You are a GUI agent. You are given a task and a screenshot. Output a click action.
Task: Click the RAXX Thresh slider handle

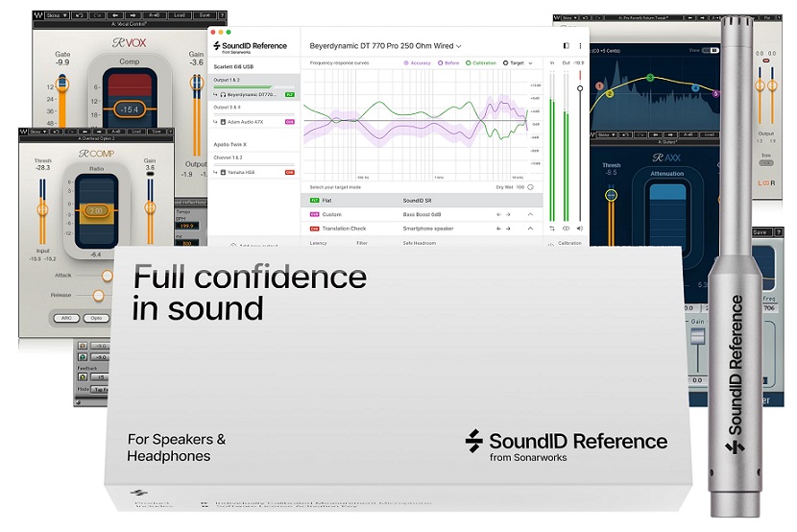coord(611,195)
